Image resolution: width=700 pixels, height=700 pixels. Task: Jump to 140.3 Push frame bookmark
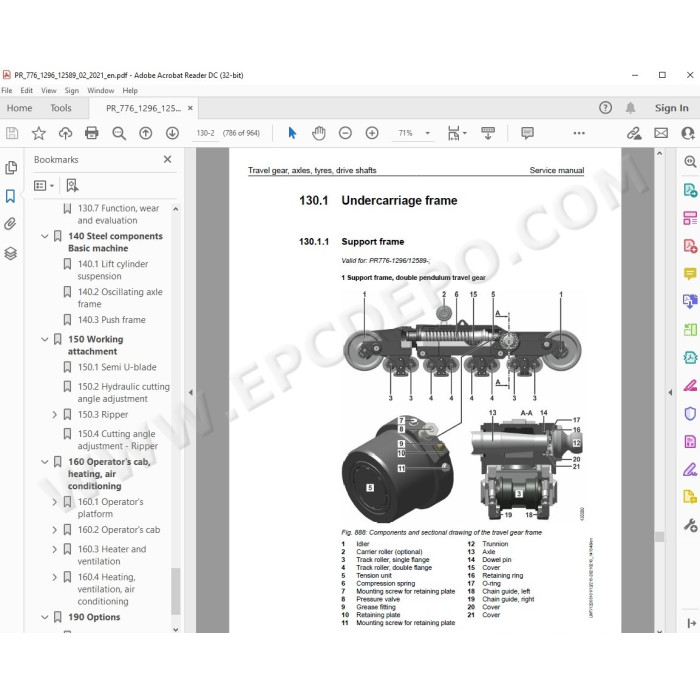coord(112,320)
